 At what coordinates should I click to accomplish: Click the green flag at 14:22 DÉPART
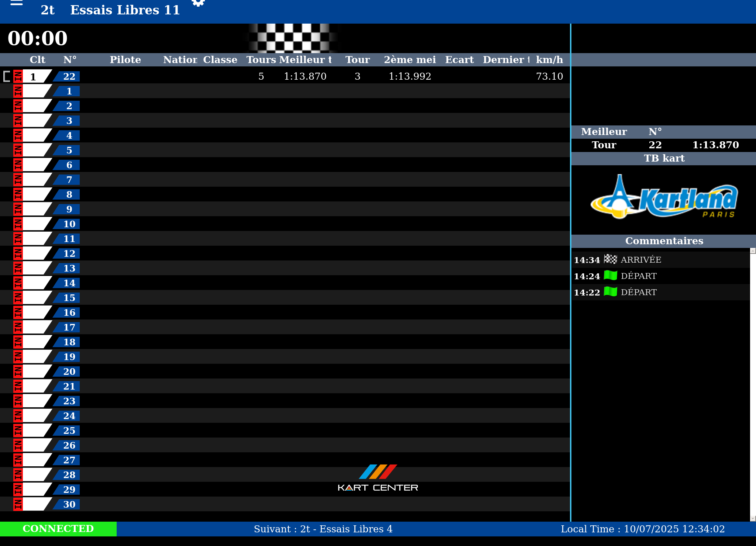[x=610, y=292]
